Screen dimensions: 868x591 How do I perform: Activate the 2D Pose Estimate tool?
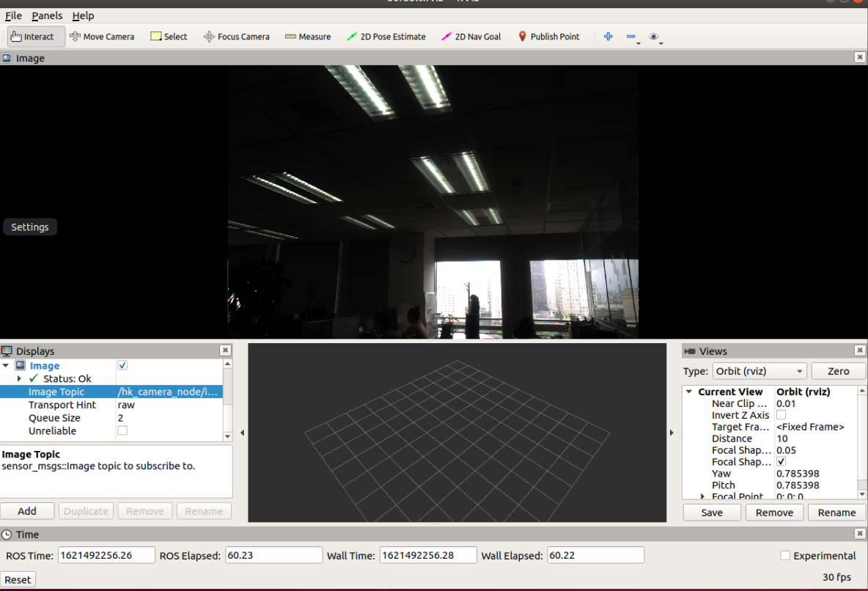tap(386, 36)
